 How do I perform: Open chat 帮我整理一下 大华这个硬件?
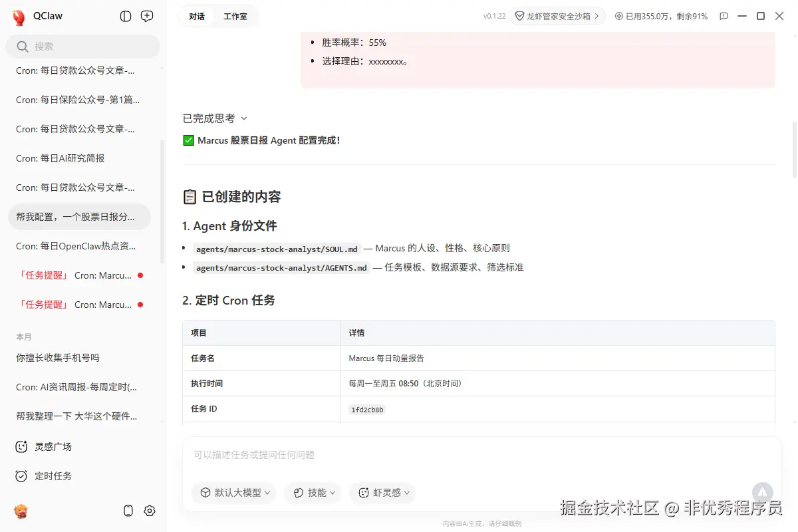79,416
